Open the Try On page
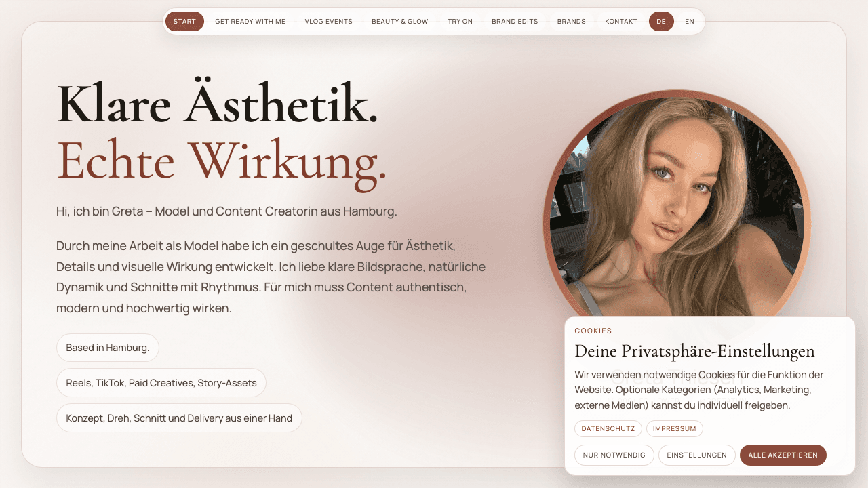This screenshot has width=868, height=488. click(x=460, y=22)
